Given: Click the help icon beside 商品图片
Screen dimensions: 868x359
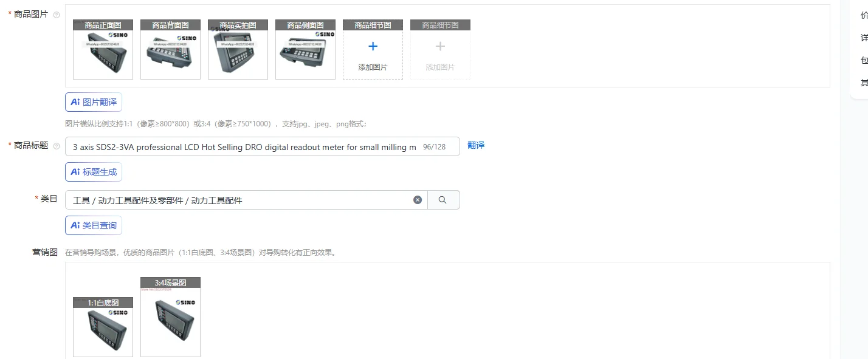Looking at the screenshot, I should click(57, 15).
